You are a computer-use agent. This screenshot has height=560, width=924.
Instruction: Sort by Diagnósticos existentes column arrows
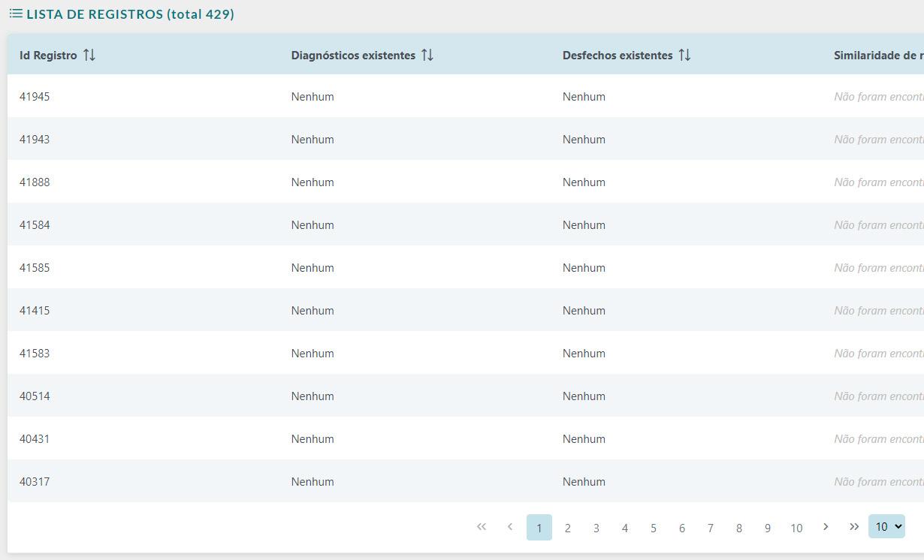pos(427,55)
